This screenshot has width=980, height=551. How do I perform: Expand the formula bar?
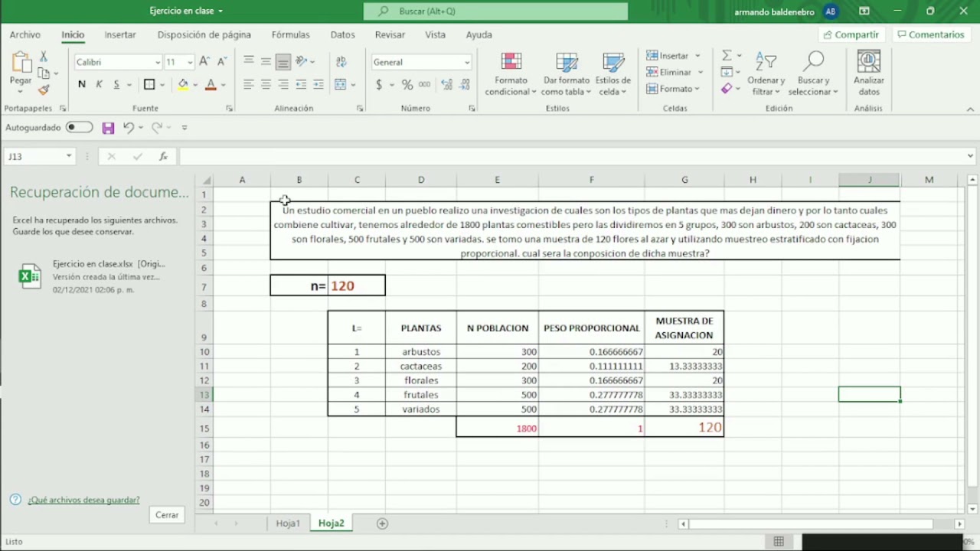970,156
